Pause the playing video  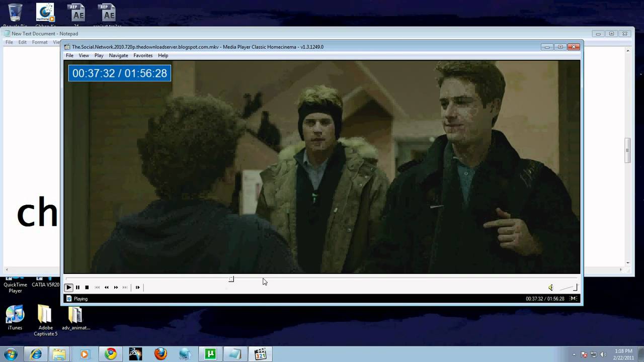pos(77,288)
